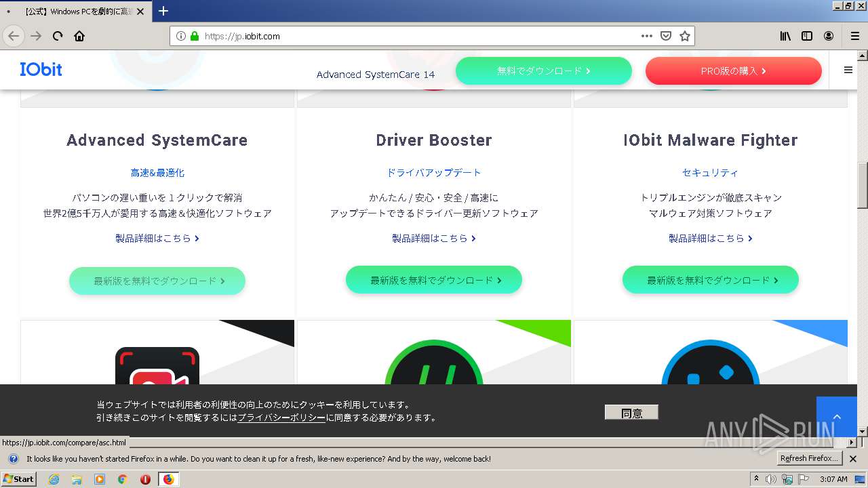Open the Opera taskbar icon
The height and width of the screenshot is (488, 868).
pos(145,479)
